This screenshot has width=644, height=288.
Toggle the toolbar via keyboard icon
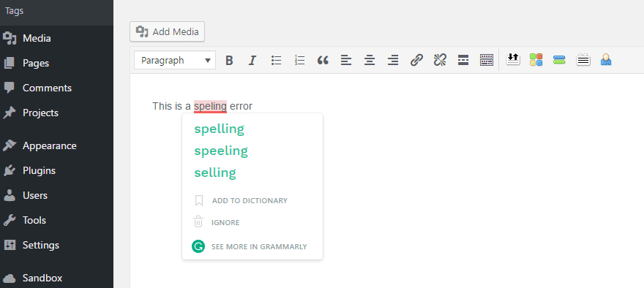(x=487, y=61)
